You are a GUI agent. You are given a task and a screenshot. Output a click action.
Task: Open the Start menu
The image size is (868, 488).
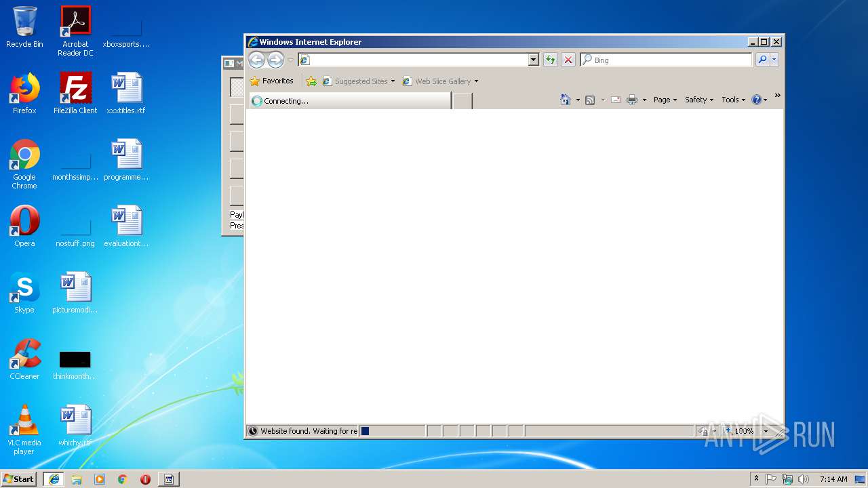(18, 479)
